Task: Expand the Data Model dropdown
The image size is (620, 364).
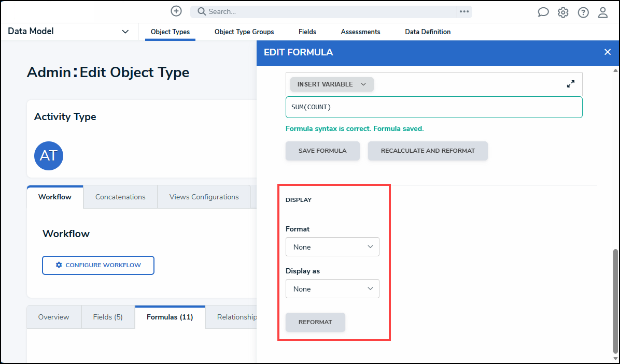Action: click(125, 32)
